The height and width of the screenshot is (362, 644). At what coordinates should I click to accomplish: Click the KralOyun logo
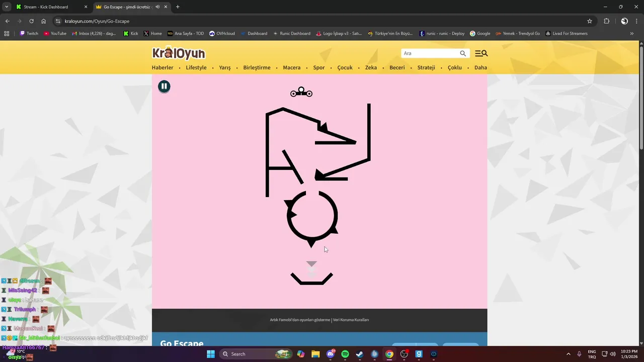click(x=179, y=53)
